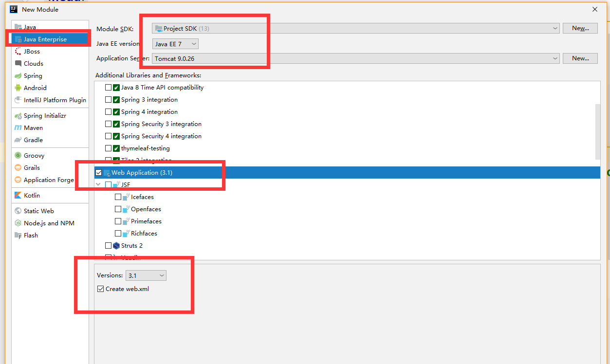Click the Java Enterprise icon in sidebar
The image size is (610, 364).
click(18, 39)
